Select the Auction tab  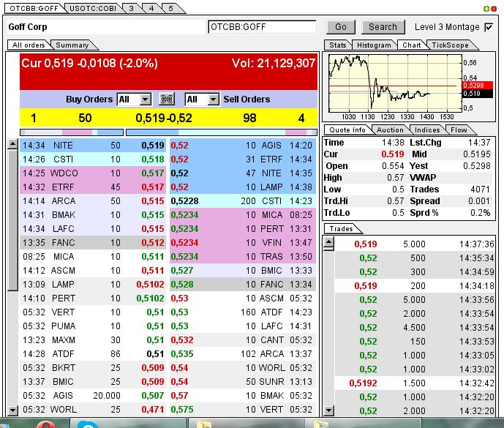click(x=390, y=130)
